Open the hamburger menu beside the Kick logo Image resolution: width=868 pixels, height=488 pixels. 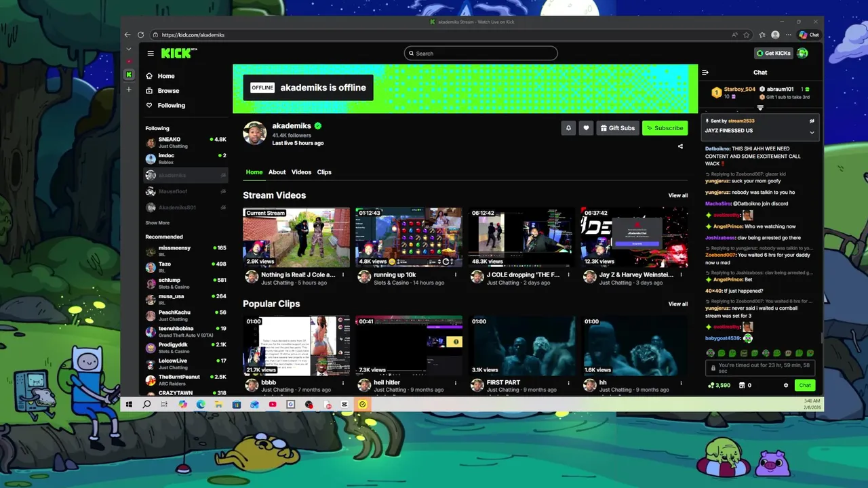click(151, 53)
